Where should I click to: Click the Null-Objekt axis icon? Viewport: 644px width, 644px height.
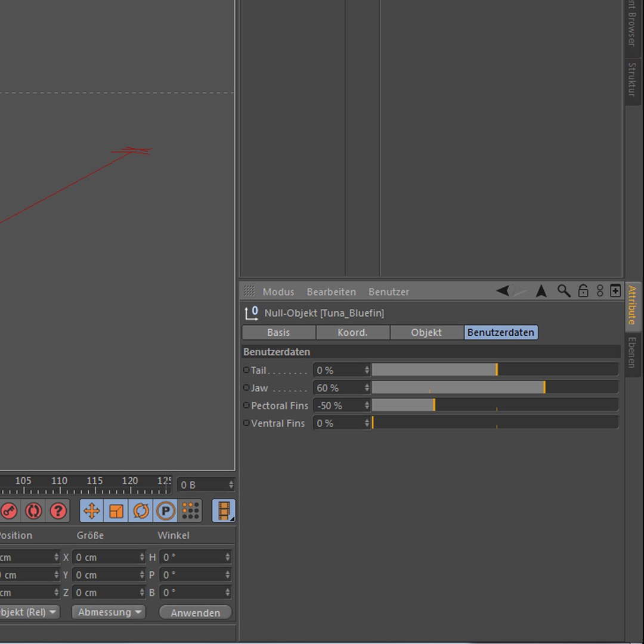[252, 313]
